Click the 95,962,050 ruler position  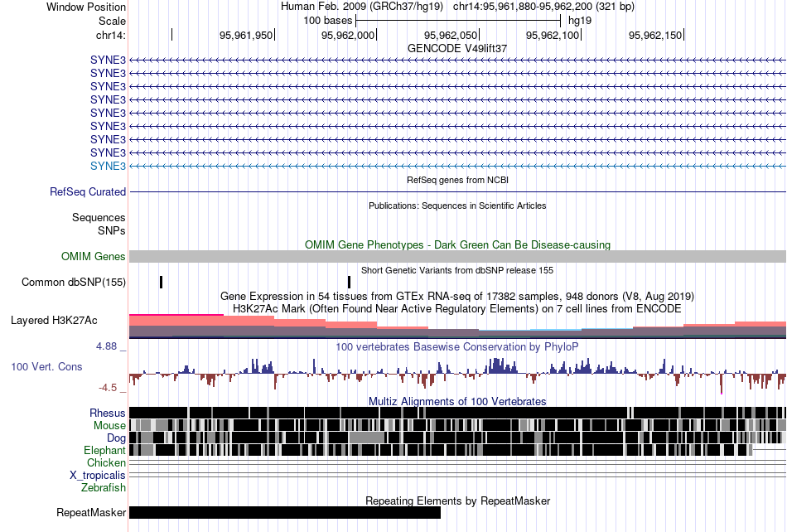(x=450, y=35)
